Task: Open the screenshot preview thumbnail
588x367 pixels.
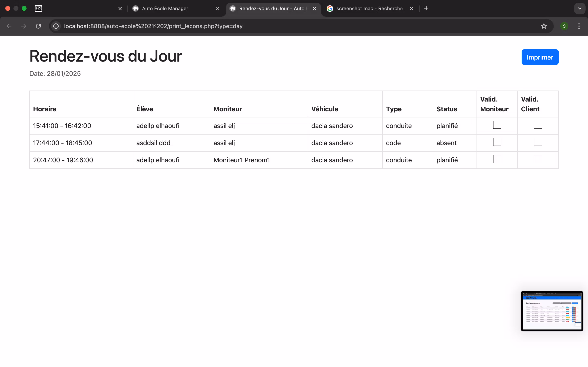Action: [x=552, y=311]
